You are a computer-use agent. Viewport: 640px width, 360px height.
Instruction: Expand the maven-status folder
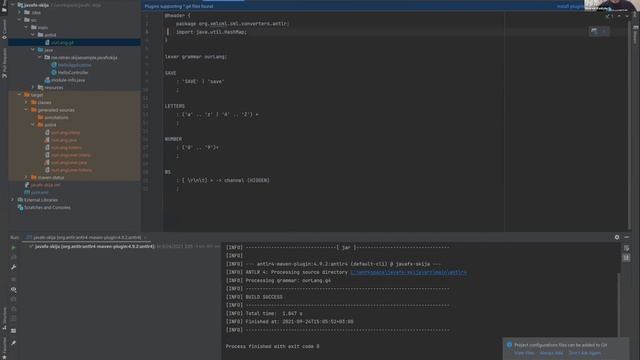(26, 177)
